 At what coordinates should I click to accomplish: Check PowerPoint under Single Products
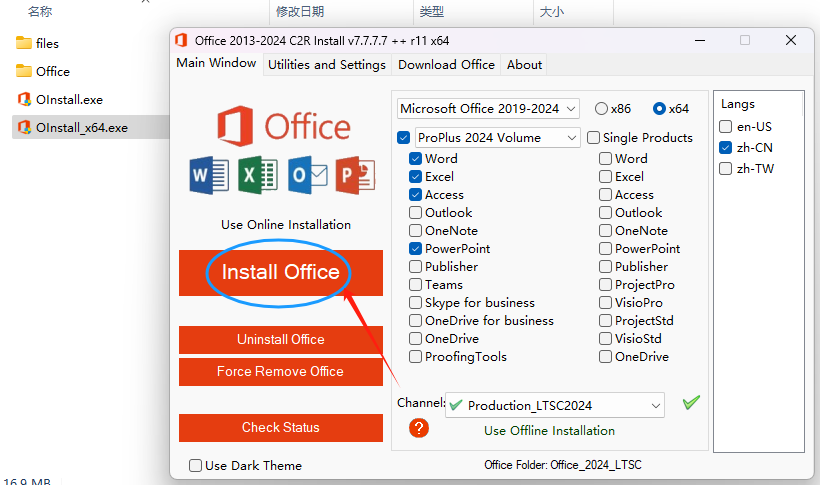click(x=605, y=249)
